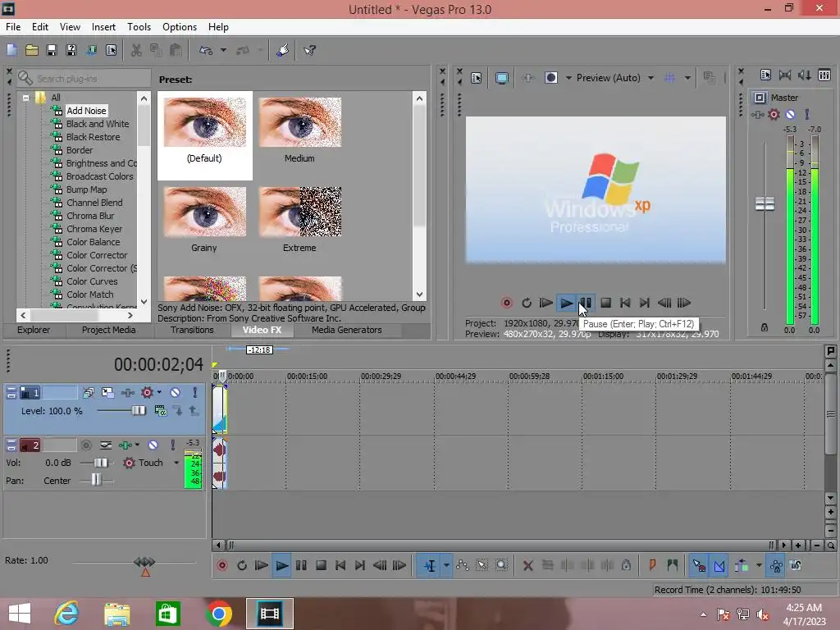Viewport: 840px width, 630px height.
Task: Open the mixer Properties icon
Action: pos(766,75)
